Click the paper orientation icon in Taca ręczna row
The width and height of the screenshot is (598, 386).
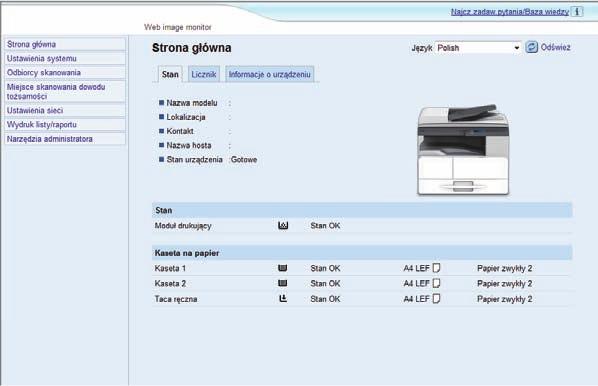tap(436, 298)
